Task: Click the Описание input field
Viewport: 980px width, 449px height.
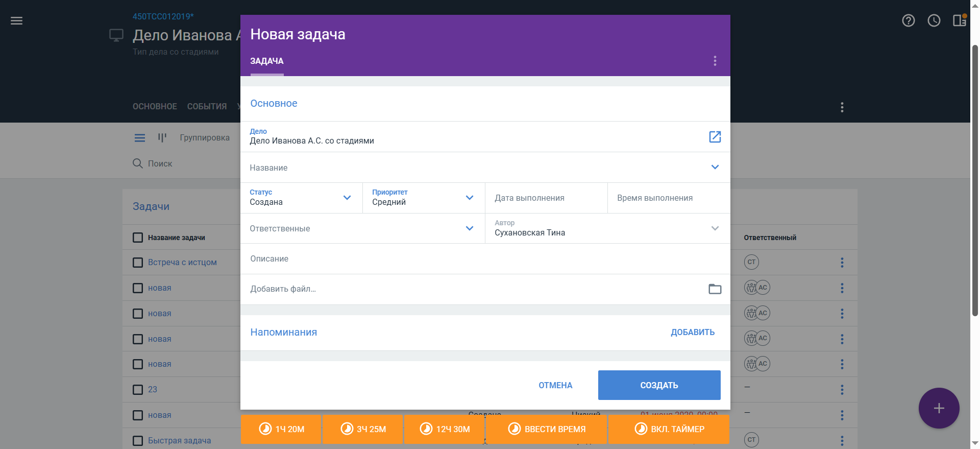Action: 485,259
